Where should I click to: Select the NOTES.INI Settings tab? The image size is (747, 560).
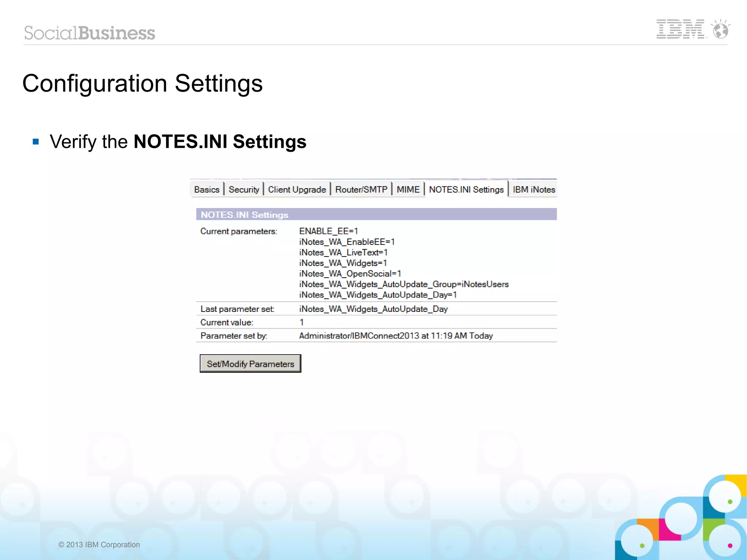coord(466,189)
